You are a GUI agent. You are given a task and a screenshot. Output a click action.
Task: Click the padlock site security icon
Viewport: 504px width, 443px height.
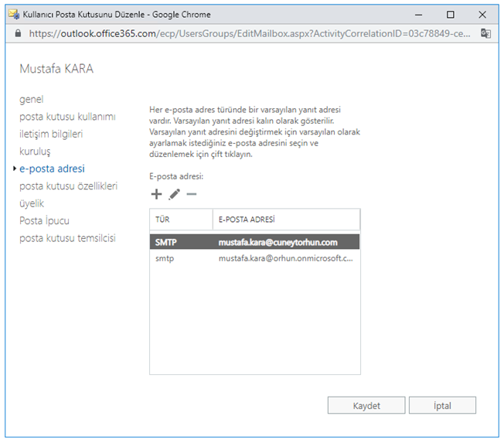click(x=18, y=33)
